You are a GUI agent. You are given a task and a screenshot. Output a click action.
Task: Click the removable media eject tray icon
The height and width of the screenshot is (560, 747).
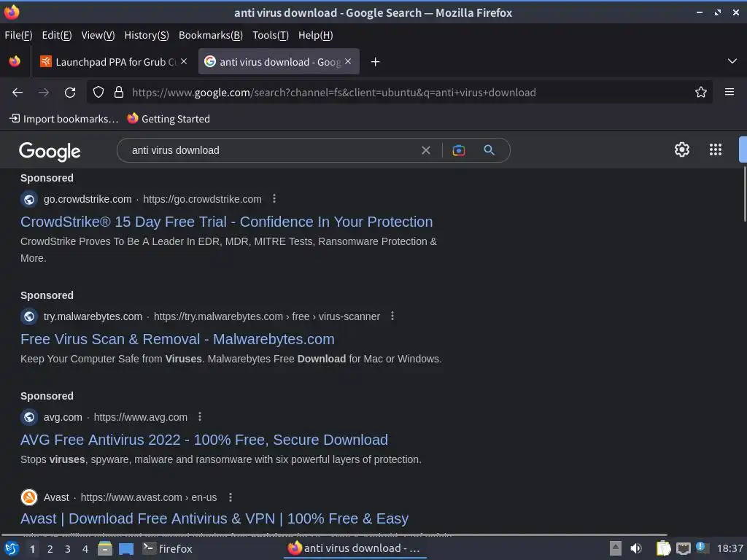(616, 548)
